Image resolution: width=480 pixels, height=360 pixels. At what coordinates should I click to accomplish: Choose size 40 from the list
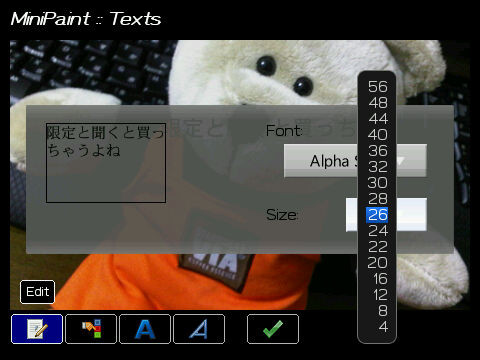pyautogui.click(x=378, y=135)
